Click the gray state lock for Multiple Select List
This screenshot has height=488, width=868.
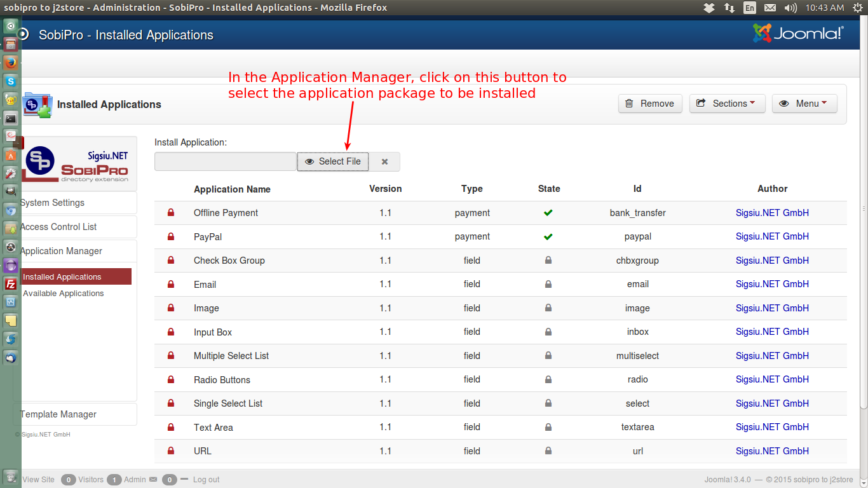[548, 356]
